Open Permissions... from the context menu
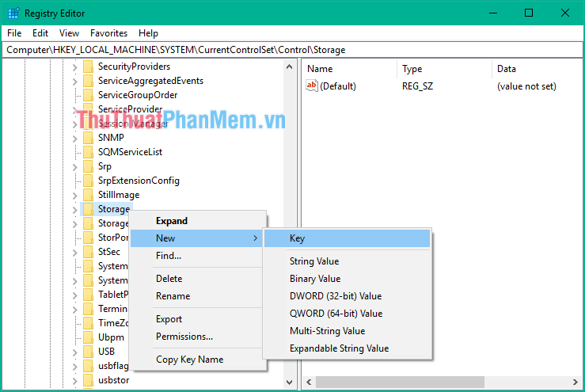Viewport: 585px width, 392px height. pos(198,337)
